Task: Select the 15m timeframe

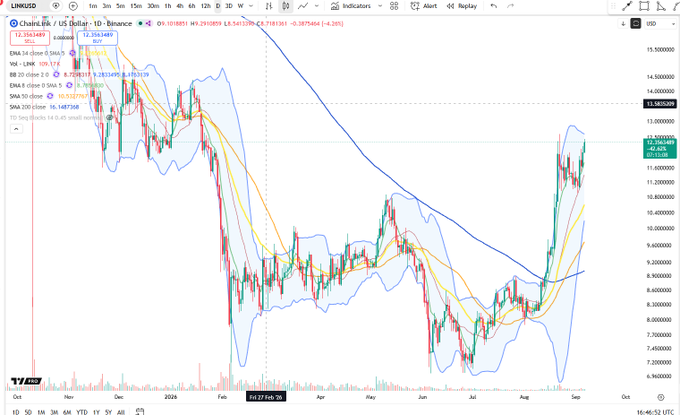Action: [x=136, y=6]
